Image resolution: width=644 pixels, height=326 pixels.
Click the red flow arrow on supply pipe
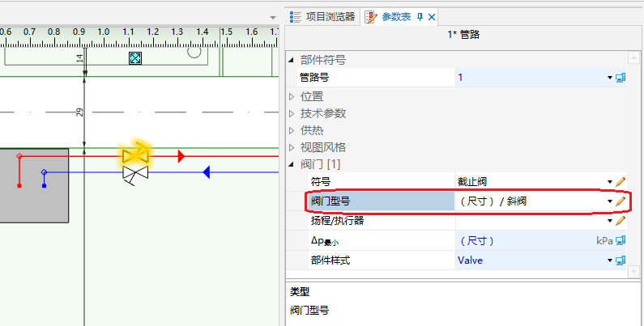click(x=181, y=156)
